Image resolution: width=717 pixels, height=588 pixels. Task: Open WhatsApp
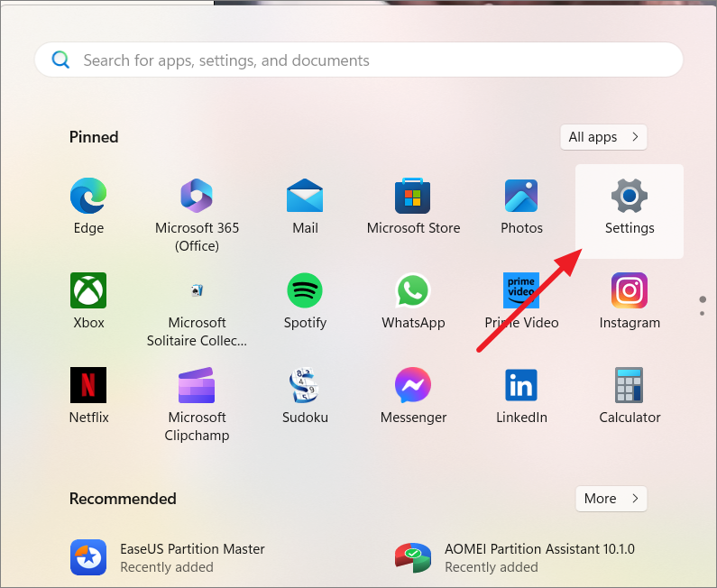[413, 300]
